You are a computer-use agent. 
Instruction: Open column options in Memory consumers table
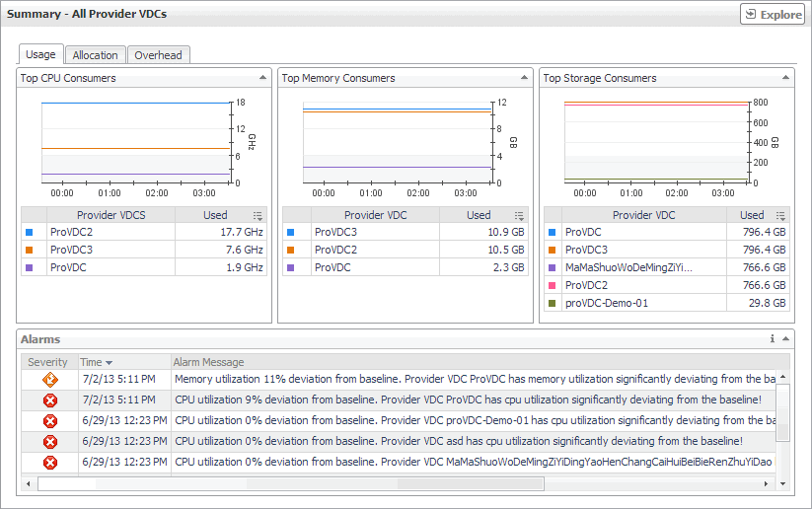520,215
